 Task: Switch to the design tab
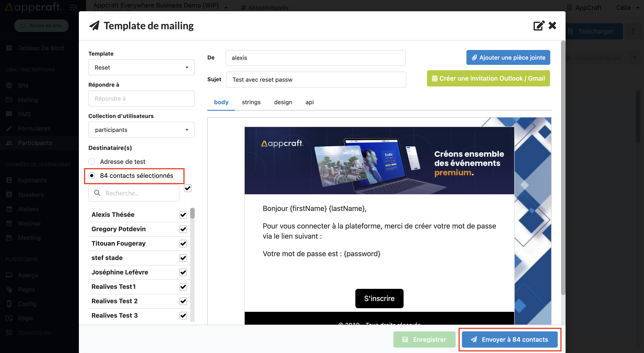pyautogui.click(x=283, y=102)
